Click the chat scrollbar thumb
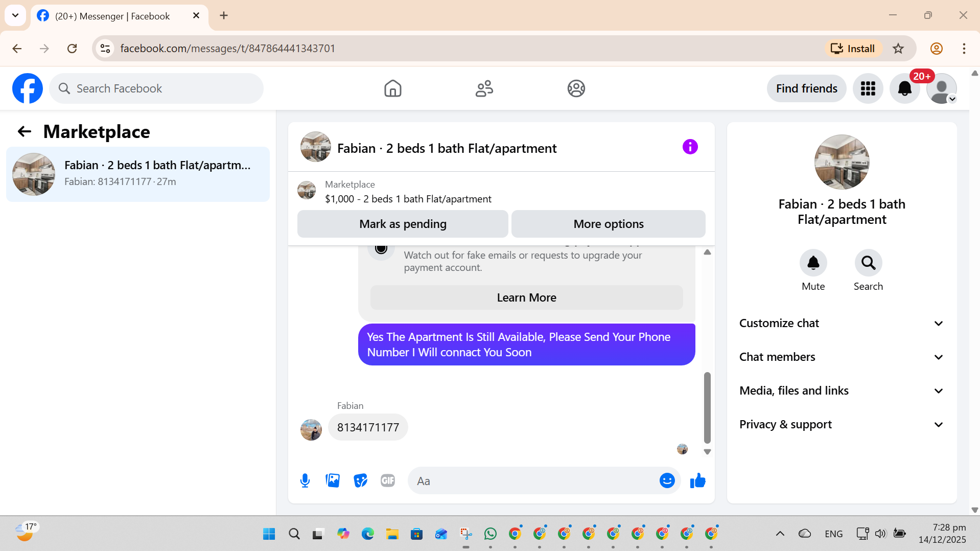 coord(707,407)
